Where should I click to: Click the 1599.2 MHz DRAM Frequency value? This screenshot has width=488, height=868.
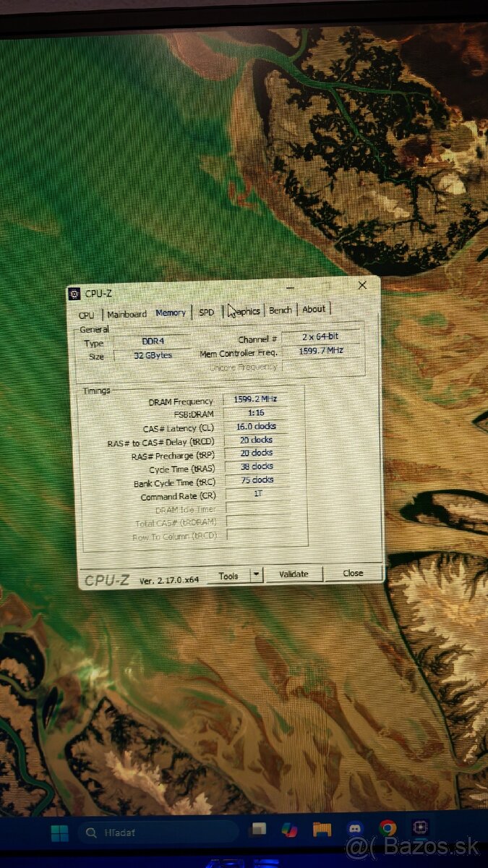pyautogui.click(x=255, y=399)
